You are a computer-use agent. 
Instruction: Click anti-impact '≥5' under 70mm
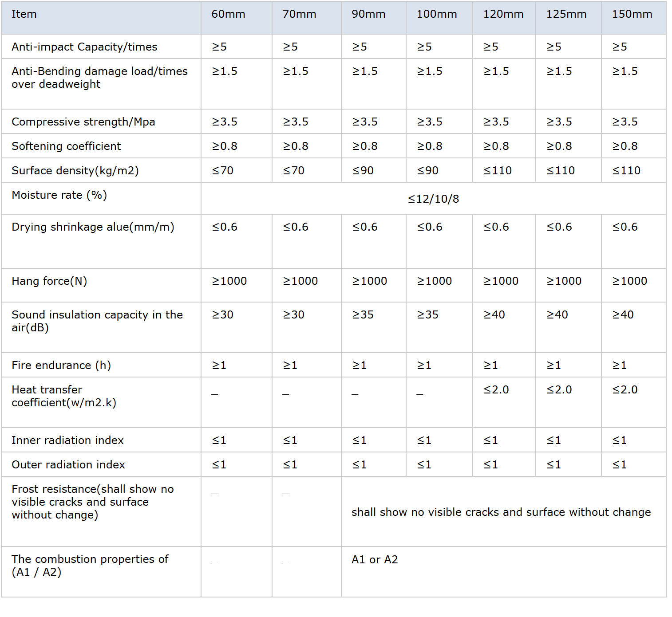[x=290, y=47]
